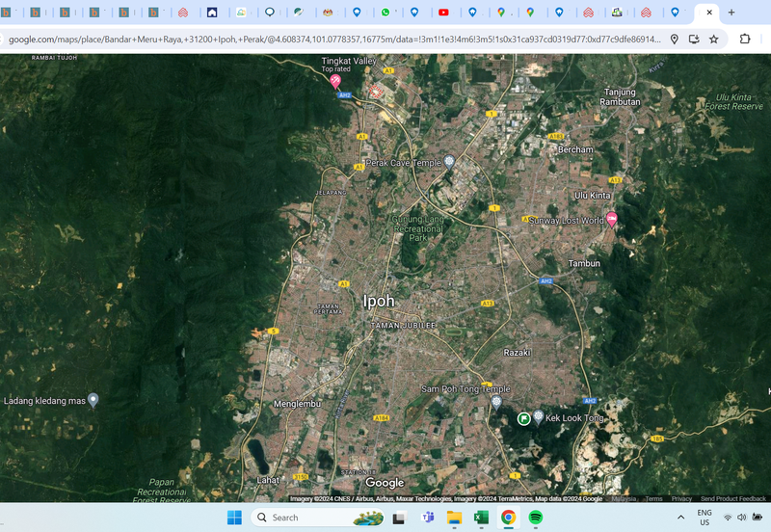Click the Tingkat Valley restaurant pin

(335, 81)
